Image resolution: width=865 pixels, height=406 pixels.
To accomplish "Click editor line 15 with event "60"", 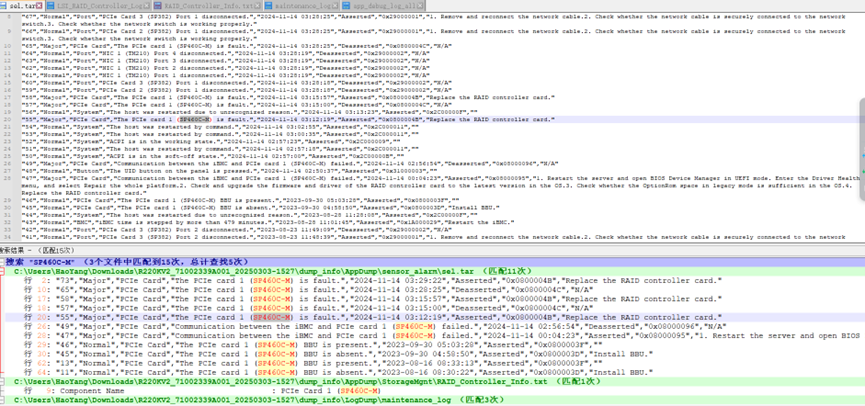I will [x=238, y=83].
